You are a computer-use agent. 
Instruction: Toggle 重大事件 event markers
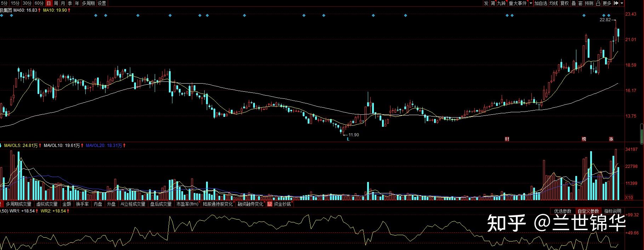[x=518, y=3]
